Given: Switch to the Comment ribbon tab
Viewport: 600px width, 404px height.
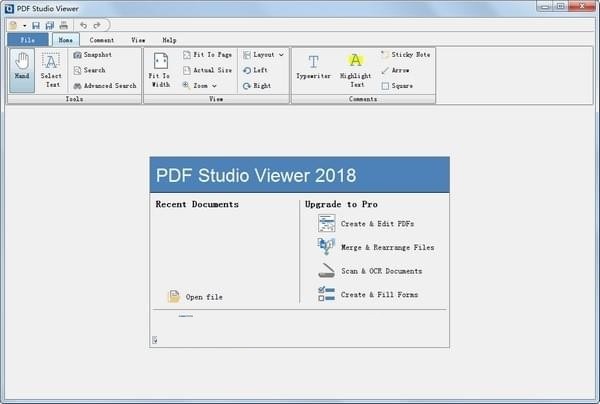Looking at the screenshot, I should [102, 40].
